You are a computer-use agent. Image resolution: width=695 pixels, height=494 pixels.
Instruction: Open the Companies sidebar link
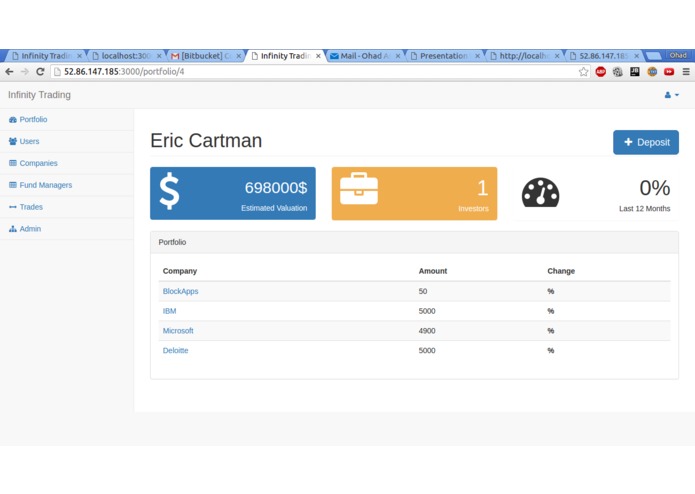pyautogui.click(x=39, y=163)
